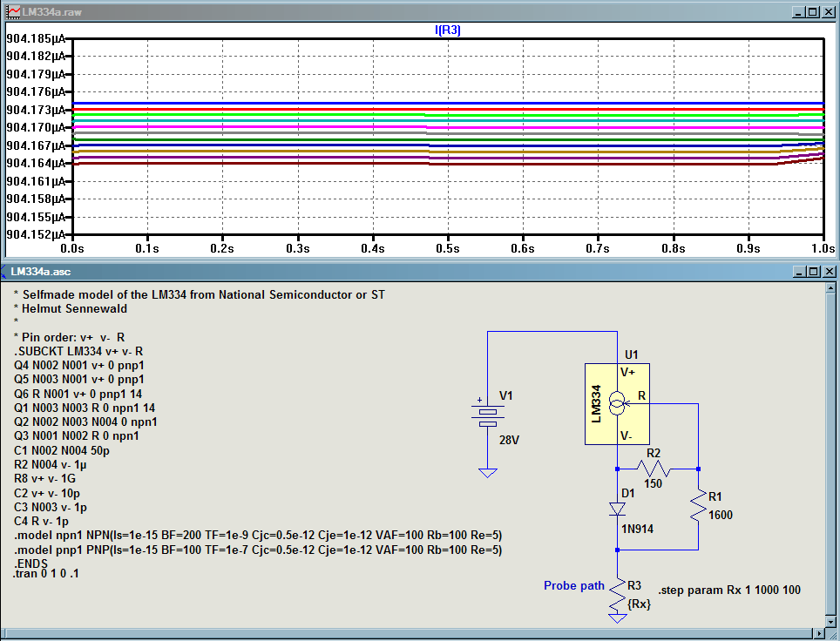Click the 'Q5 N003 N001 v+ 0 pnp1' line
Viewport: 840px width, 641px height.
[79, 379]
